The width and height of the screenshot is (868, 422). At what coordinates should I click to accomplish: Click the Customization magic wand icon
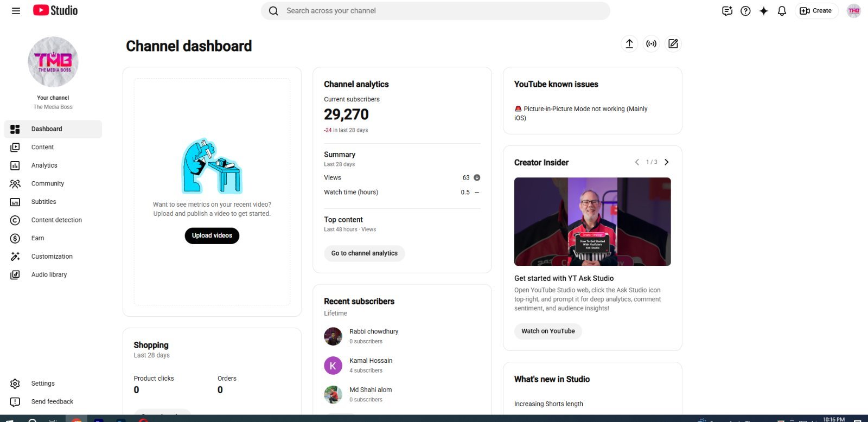15,257
